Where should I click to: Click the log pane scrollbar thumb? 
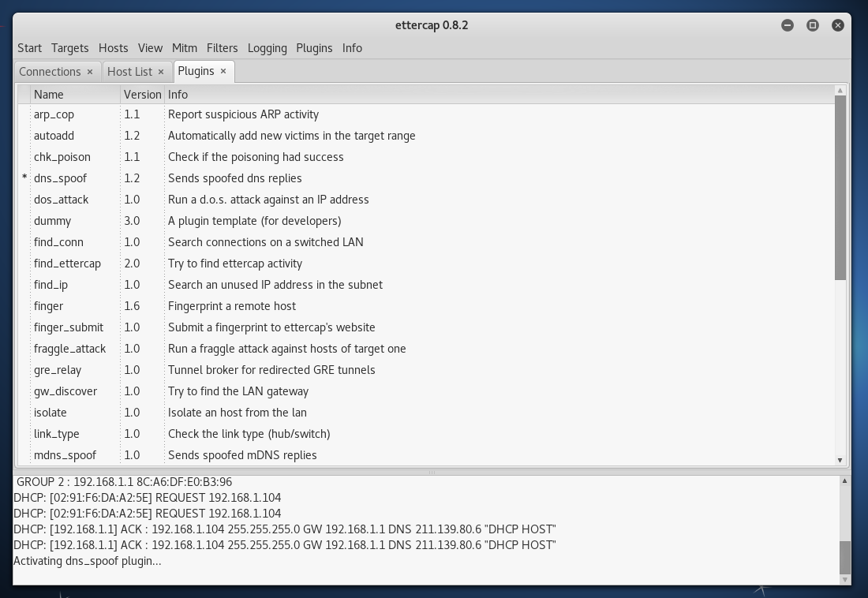(x=845, y=558)
